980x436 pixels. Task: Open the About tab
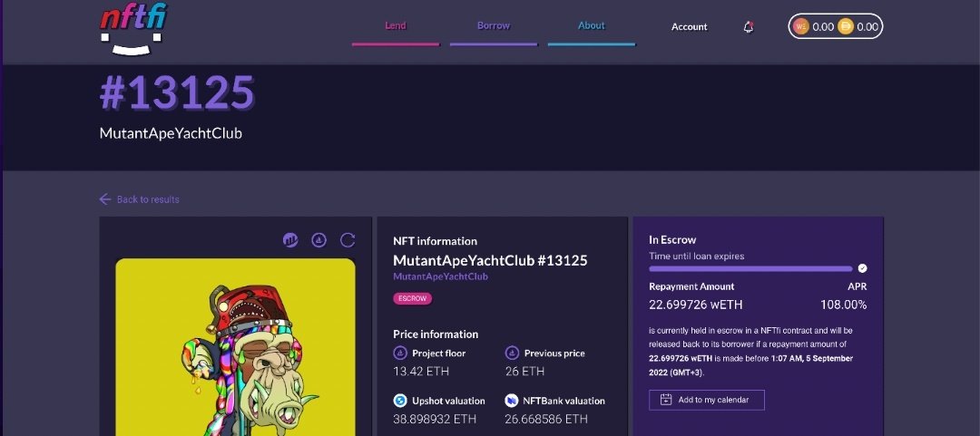(592, 25)
